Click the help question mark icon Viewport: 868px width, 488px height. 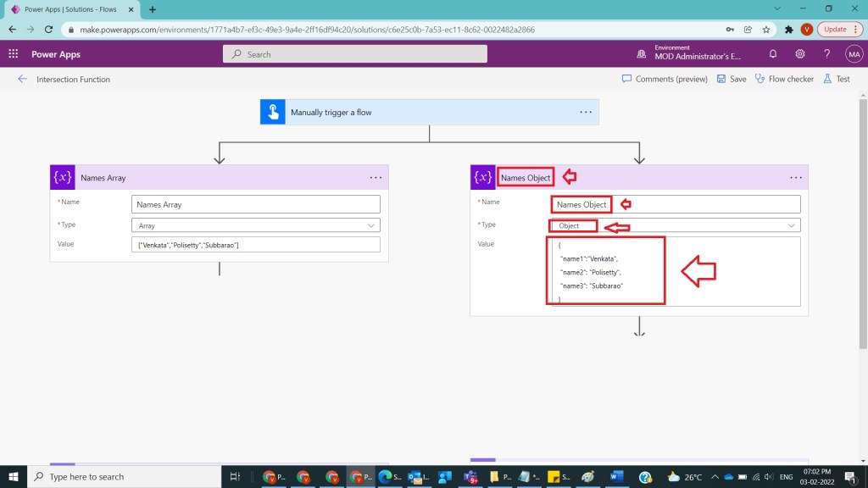(x=827, y=53)
